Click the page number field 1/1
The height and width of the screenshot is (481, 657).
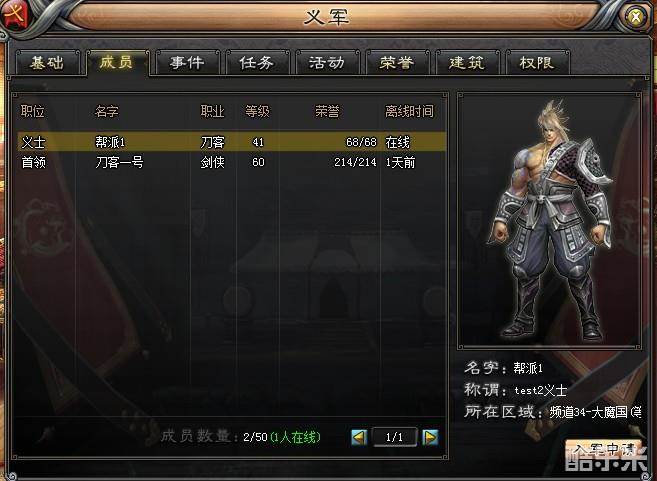tap(395, 437)
